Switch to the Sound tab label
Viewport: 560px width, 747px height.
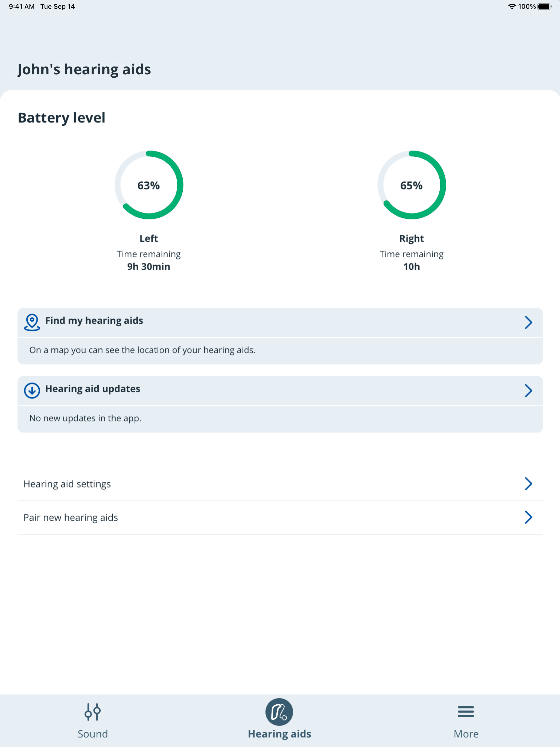coord(92,734)
